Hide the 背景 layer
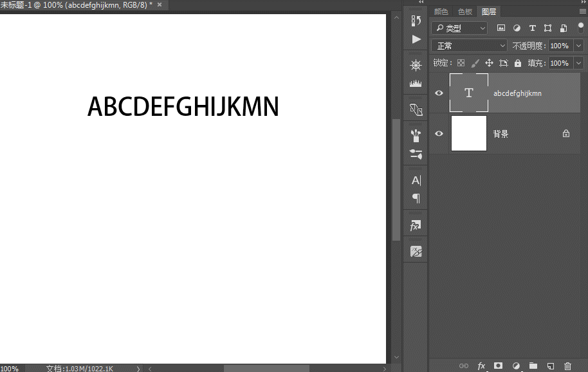 tap(439, 133)
